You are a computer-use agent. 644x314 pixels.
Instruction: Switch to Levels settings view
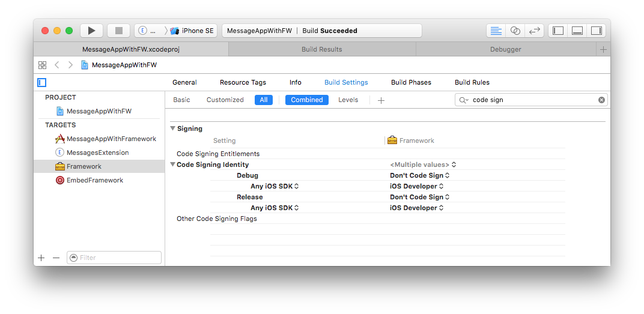348,100
